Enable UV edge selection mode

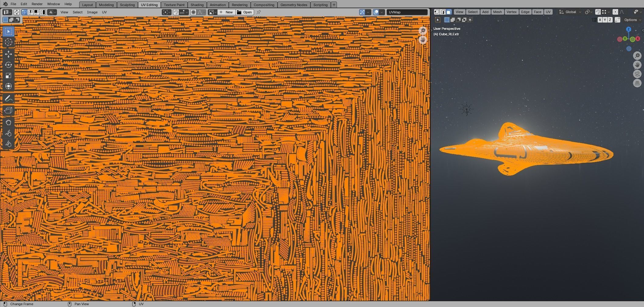point(30,12)
